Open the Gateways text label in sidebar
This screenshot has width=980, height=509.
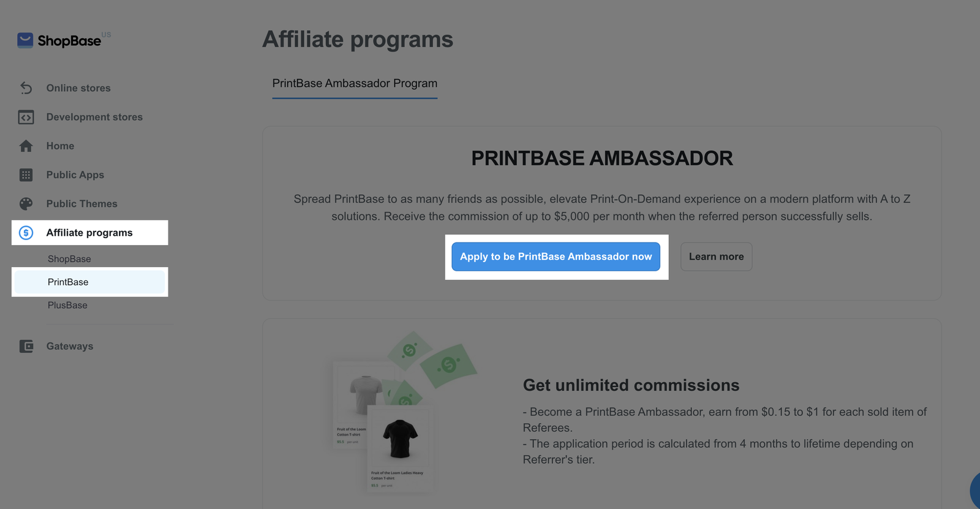click(x=70, y=346)
